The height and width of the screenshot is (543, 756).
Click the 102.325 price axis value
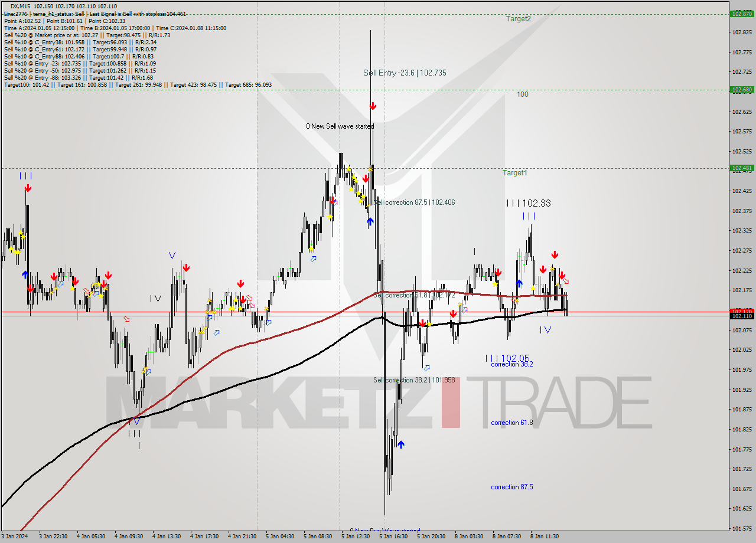pos(741,231)
